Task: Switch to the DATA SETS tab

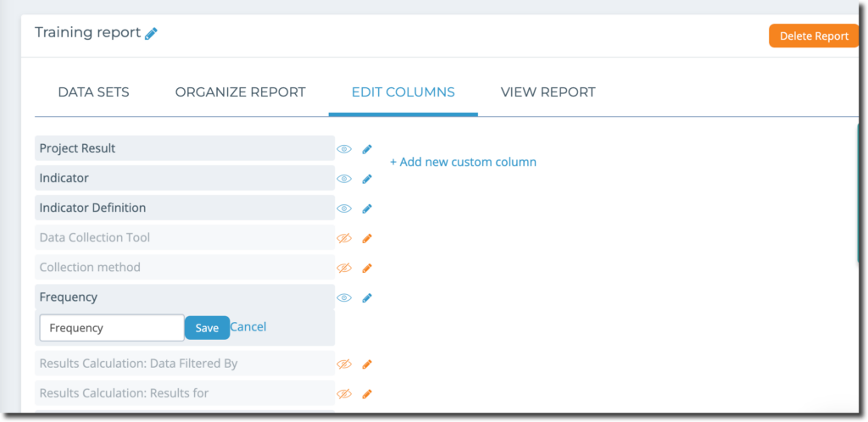Action: [93, 92]
